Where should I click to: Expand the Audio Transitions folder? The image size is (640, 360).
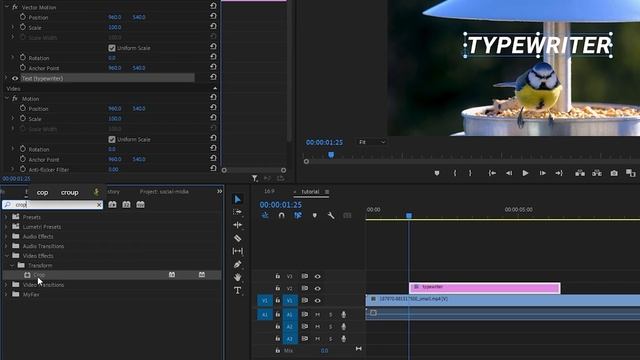tap(6, 246)
